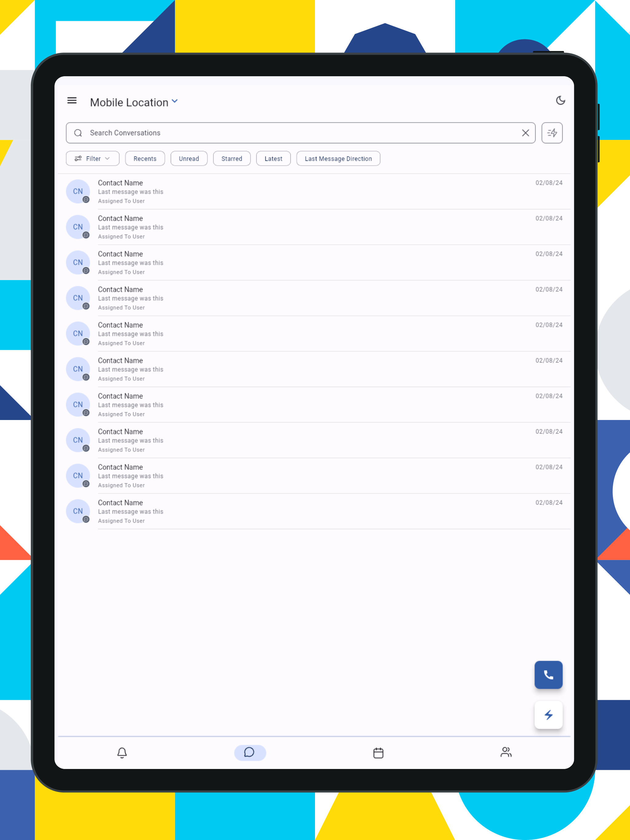The height and width of the screenshot is (840, 630).
Task: Open the conversations chat bubble tab
Action: [x=250, y=753]
